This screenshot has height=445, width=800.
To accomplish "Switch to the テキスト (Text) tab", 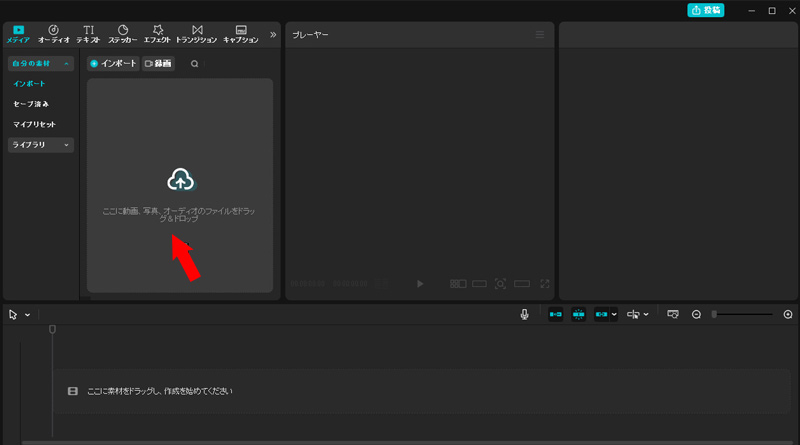I will 88,34.
